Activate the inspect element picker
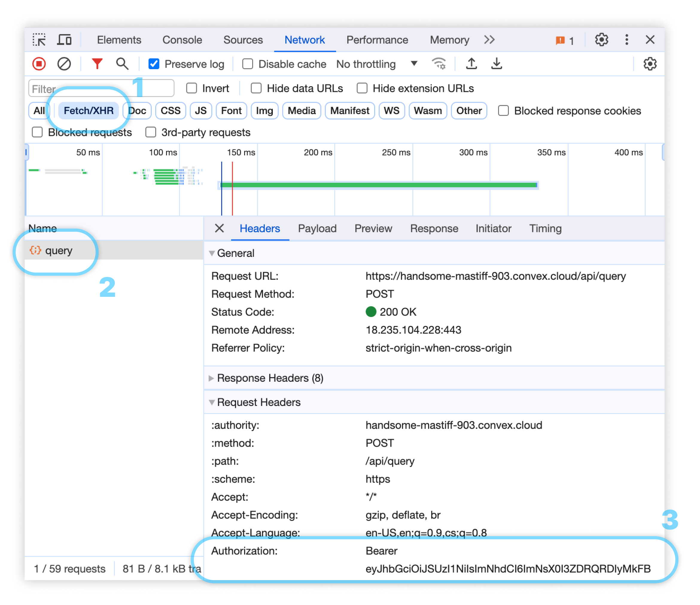 click(x=39, y=40)
